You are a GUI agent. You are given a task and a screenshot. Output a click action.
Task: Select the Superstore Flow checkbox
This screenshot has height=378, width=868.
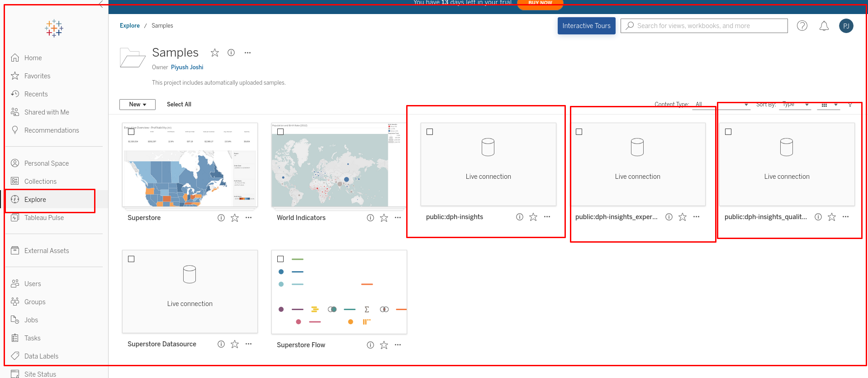coord(280,259)
